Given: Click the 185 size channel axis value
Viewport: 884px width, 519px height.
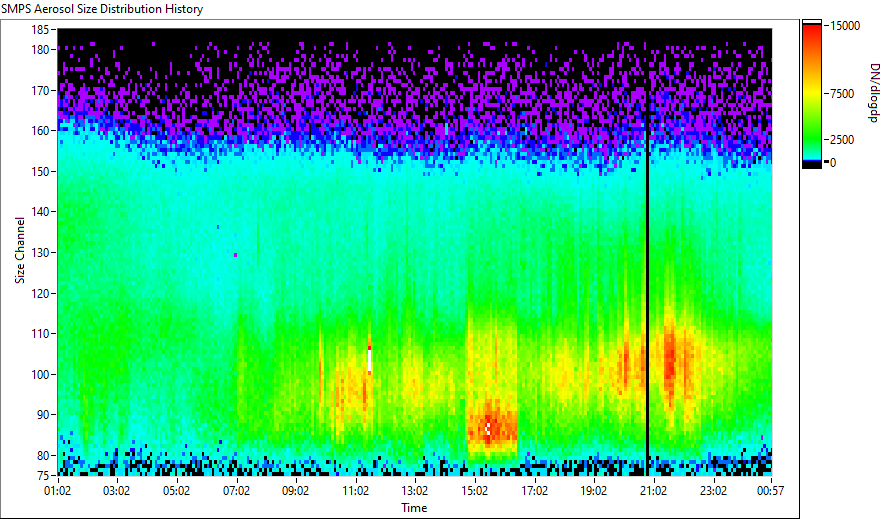Looking at the screenshot, I should (41, 30).
